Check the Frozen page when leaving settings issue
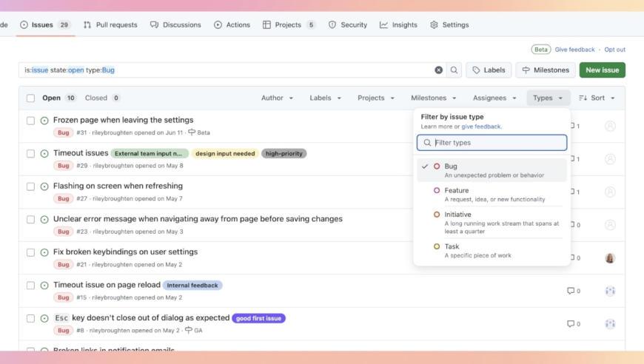644x364 pixels. coord(31,121)
